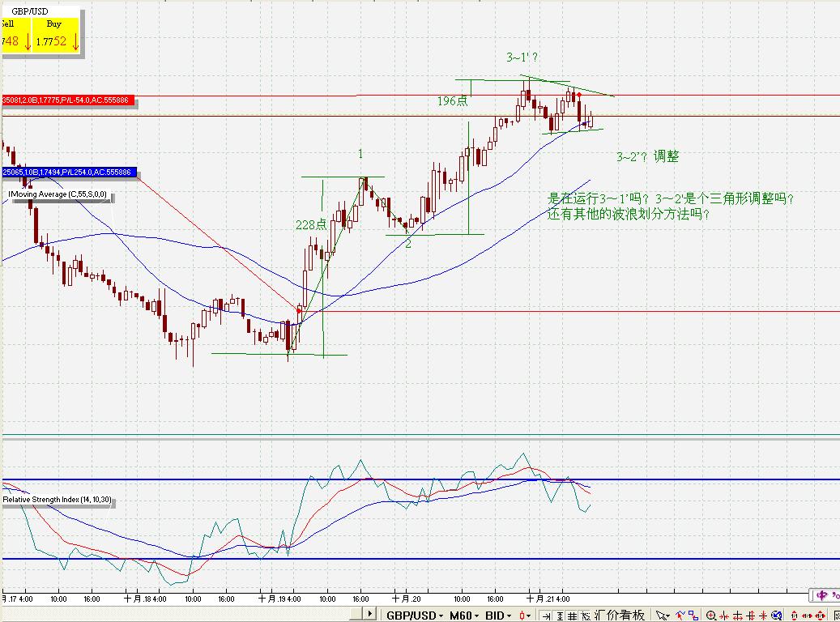Toggle the hatched grid display button
The height and width of the screenshot is (622, 840).
pos(586,616)
